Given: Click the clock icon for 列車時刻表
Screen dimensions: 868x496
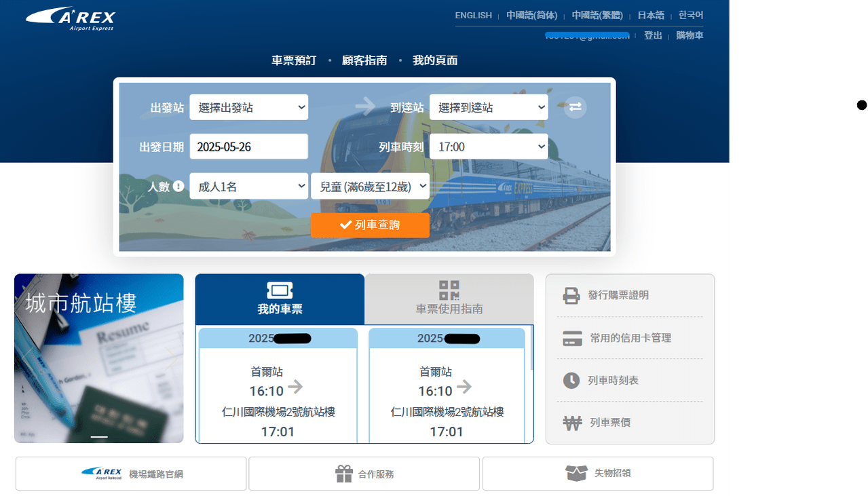Looking at the screenshot, I should (x=571, y=380).
